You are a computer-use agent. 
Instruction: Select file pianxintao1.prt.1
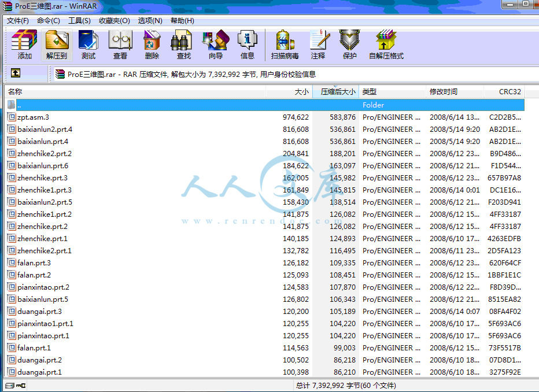click(265, 324)
